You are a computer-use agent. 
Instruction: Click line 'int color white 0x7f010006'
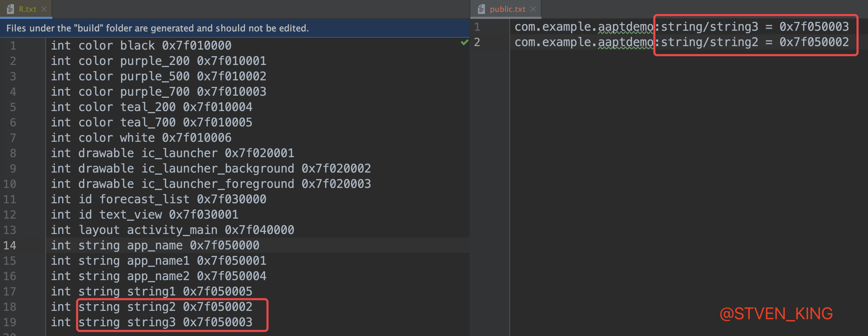click(x=141, y=138)
